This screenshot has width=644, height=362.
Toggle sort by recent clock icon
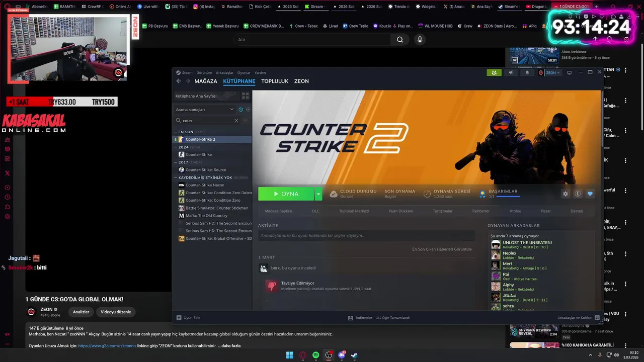pyautogui.click(x=241, y=109)
